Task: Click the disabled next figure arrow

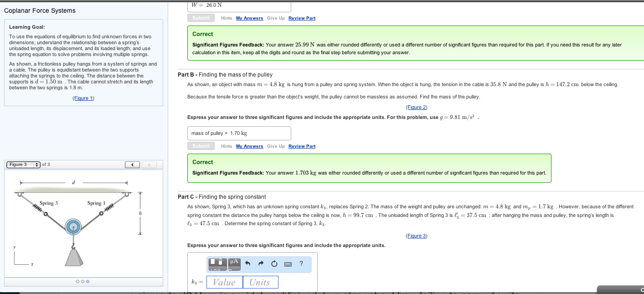Action: click(149, 165)
